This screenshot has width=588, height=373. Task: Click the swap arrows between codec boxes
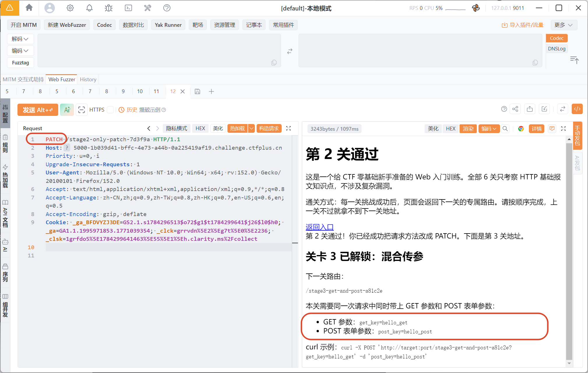290,51
